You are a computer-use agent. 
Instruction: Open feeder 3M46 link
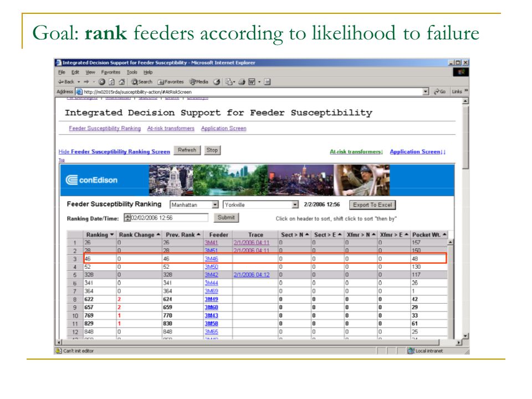pos(211,259)
